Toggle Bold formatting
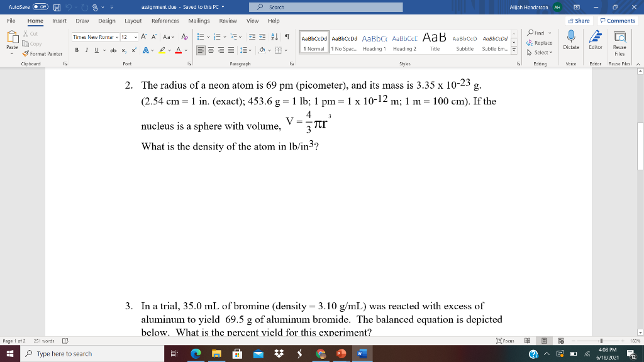644x362 pixels. [x=77, y=50]
